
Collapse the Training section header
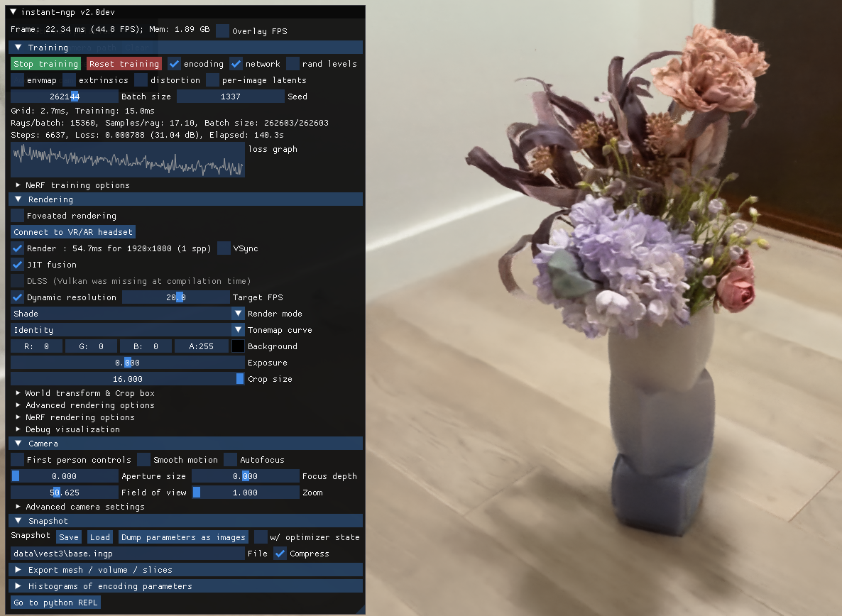coord(186,48)
